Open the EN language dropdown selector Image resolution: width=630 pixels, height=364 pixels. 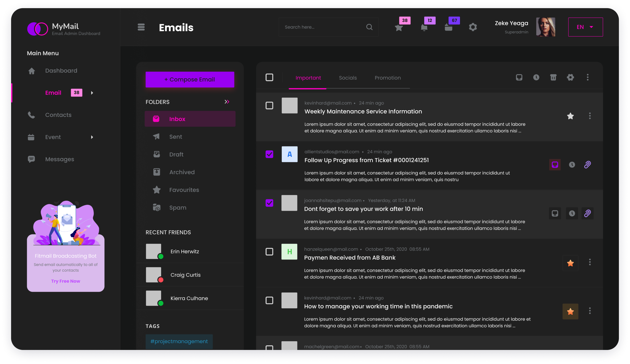[585, 27]
